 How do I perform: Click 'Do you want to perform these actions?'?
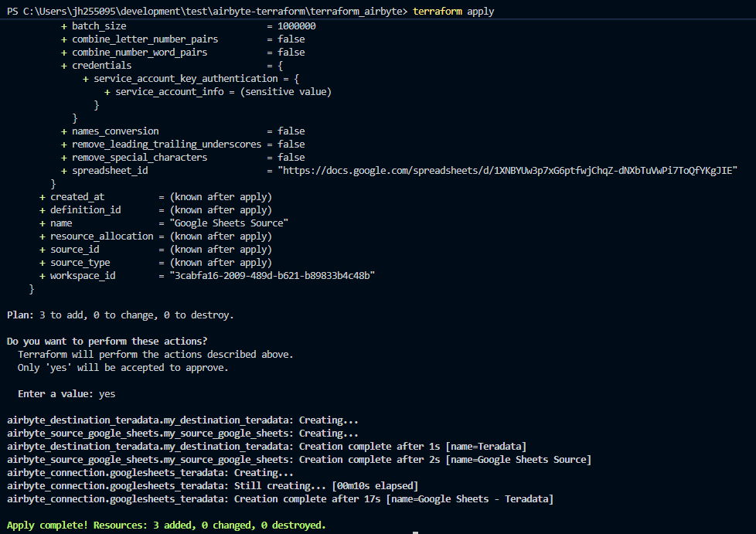coord(107,342)
